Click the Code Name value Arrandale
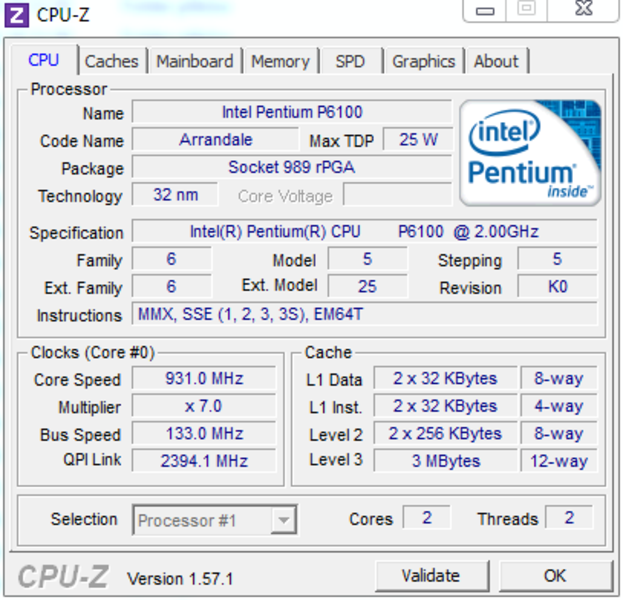This screenshot has width=623, height=600. pos(216,140)
